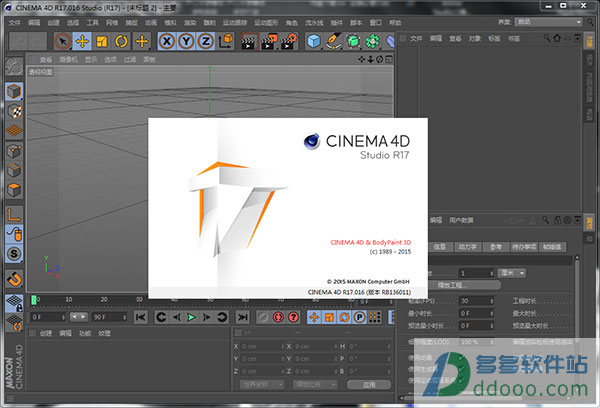
Task: Open the 编辑 (Edit) main menu
Action: pos(34,23)
